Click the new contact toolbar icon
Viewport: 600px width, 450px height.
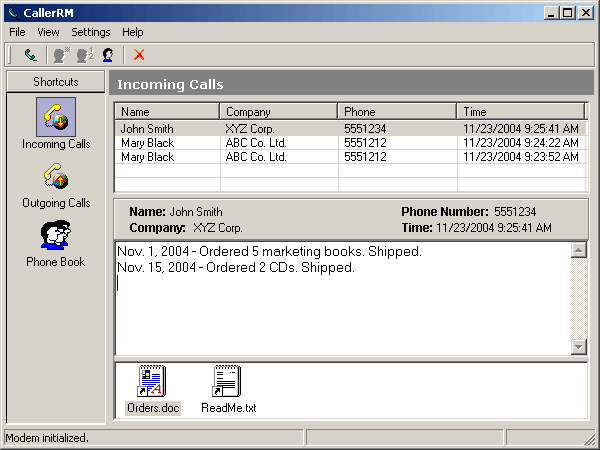62,55
